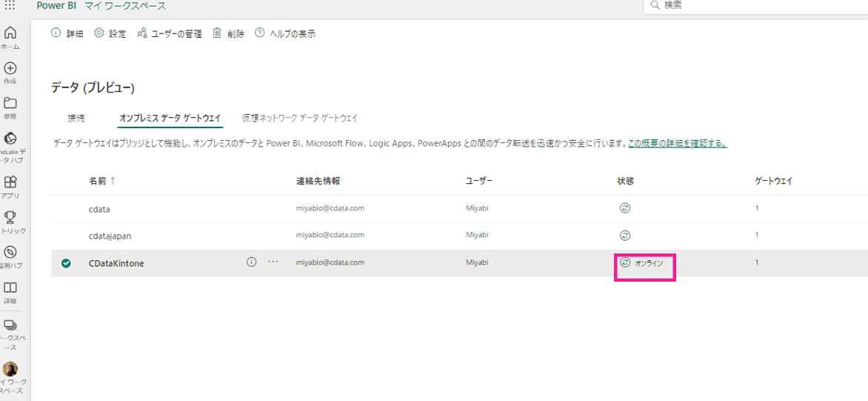Click Miyabi user in cdatajapan row
Viewport: 868px width, 401px height.
point(477,235)
